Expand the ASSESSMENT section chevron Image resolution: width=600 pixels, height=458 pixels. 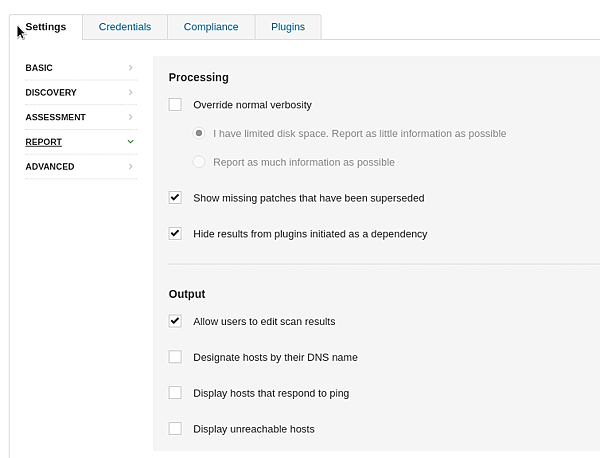click(x=131, y=117)
